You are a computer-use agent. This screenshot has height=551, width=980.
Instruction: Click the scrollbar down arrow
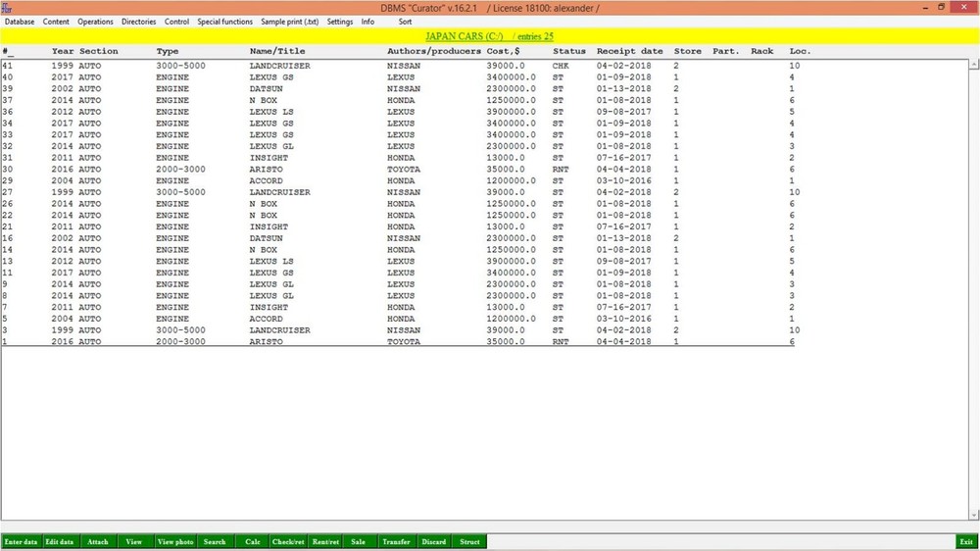974,515
